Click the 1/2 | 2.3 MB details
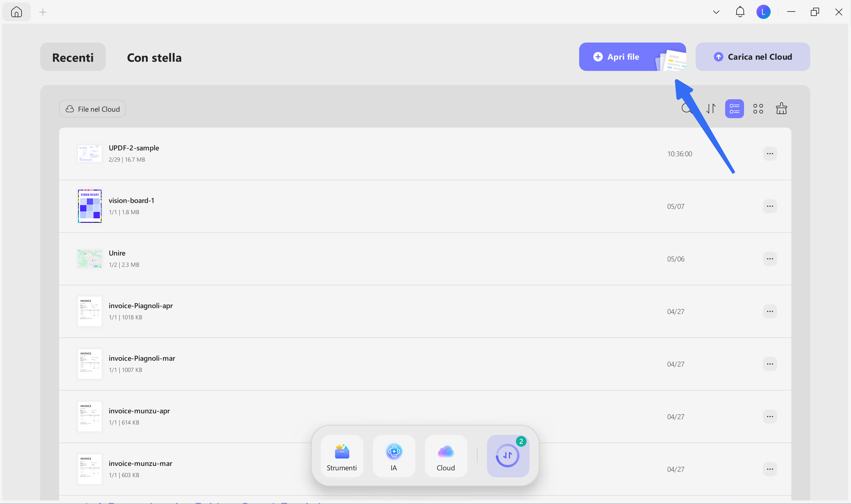This screenshot has height=504, width=851. [x=124, y=265]
